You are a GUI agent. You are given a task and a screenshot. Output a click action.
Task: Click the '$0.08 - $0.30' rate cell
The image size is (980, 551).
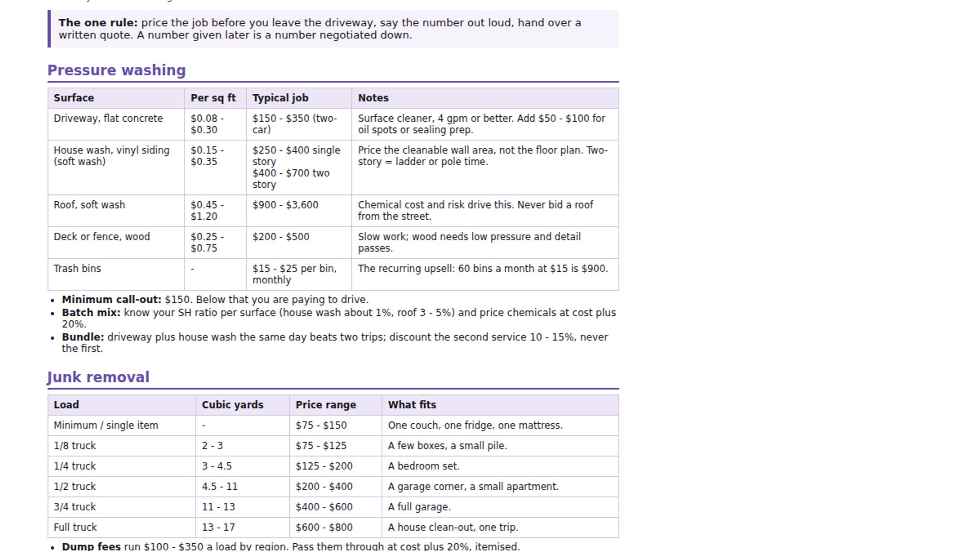(x=215, y=124)
